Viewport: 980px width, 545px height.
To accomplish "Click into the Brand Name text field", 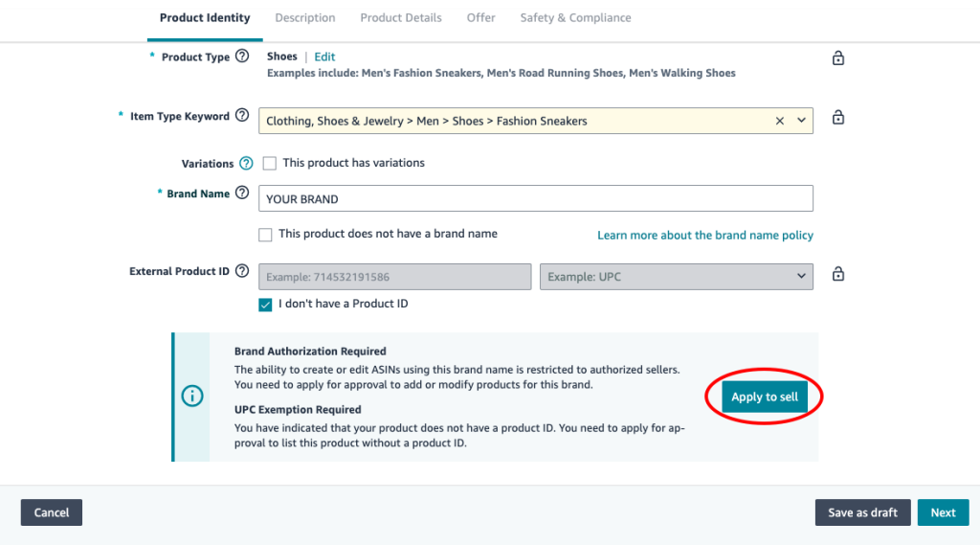I will pos(536,199).
